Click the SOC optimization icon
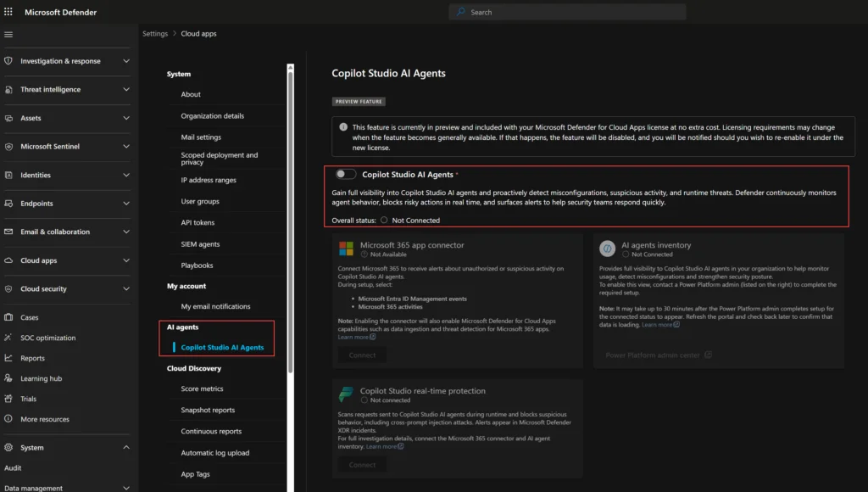 [x=8, y=338]
